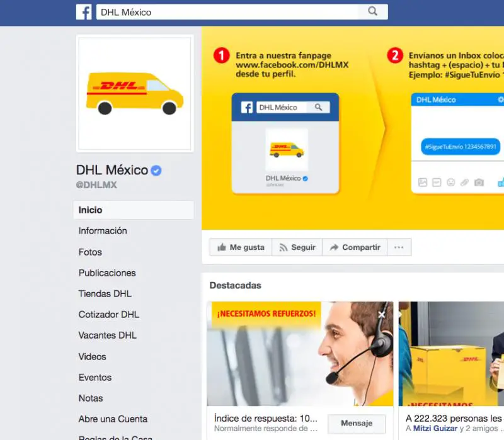Open the Fotos section
This screenshot has height=440, width=504.
pyautogui.click(x=90, y=252)
